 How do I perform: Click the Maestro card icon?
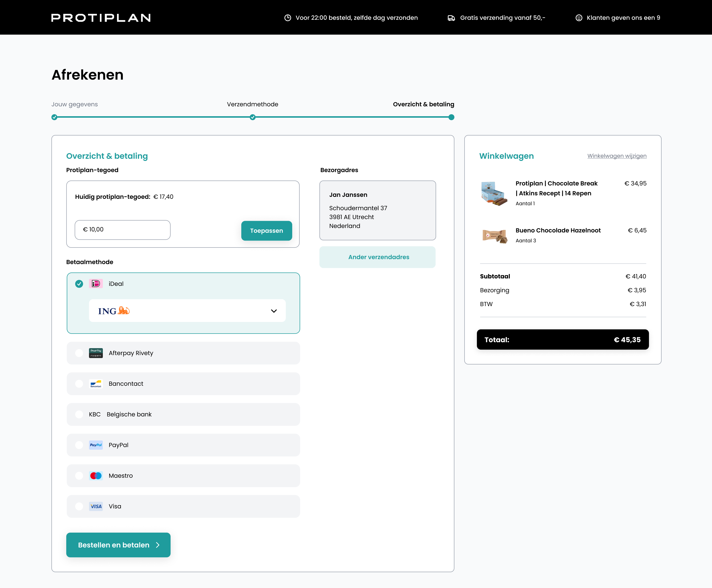tap(96, 475)
